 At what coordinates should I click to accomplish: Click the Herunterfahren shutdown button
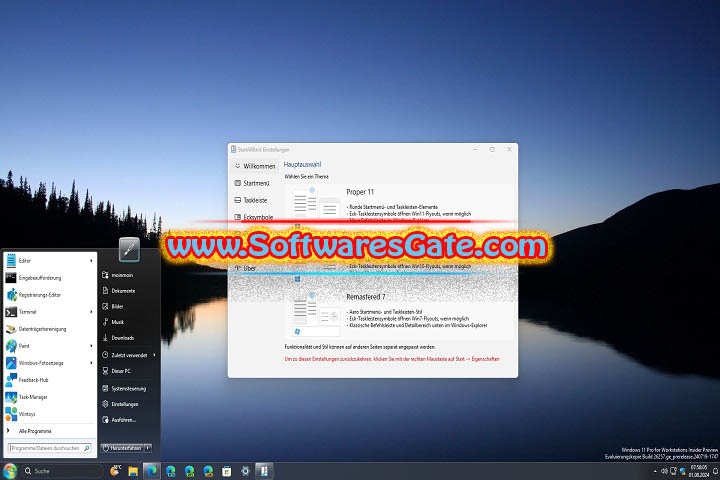(122, 448)
